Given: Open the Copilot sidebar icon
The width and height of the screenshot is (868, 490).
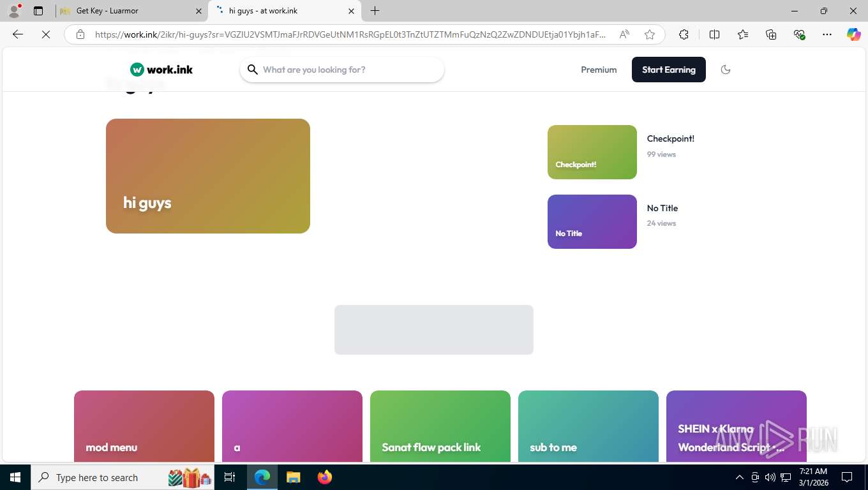Looking at the screenshot, I should pos(854,34).
